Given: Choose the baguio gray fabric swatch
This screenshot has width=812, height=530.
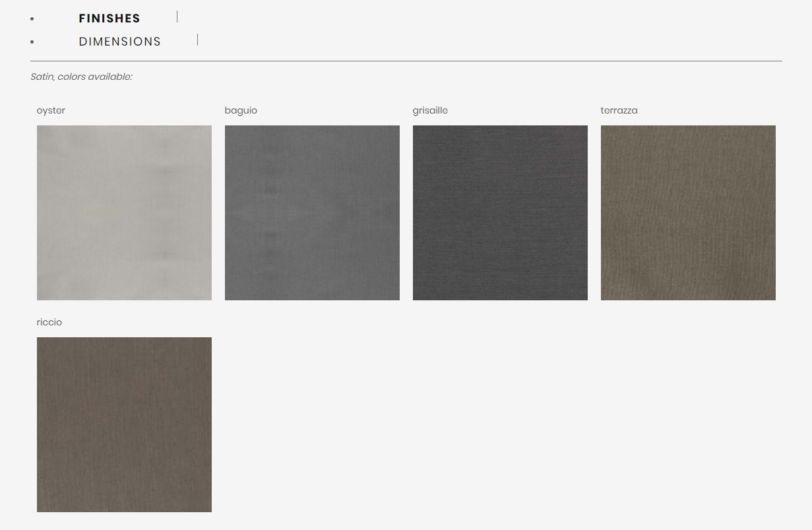Looking at the screenshot, I should pyautogui.click(x=312, y=213).
